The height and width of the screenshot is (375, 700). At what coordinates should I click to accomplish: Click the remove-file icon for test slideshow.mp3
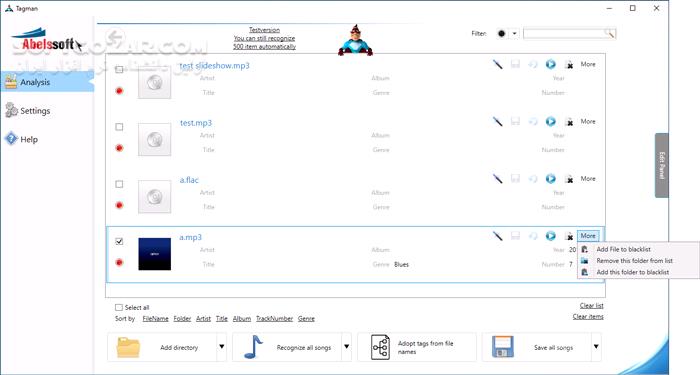tap(569, 65)
